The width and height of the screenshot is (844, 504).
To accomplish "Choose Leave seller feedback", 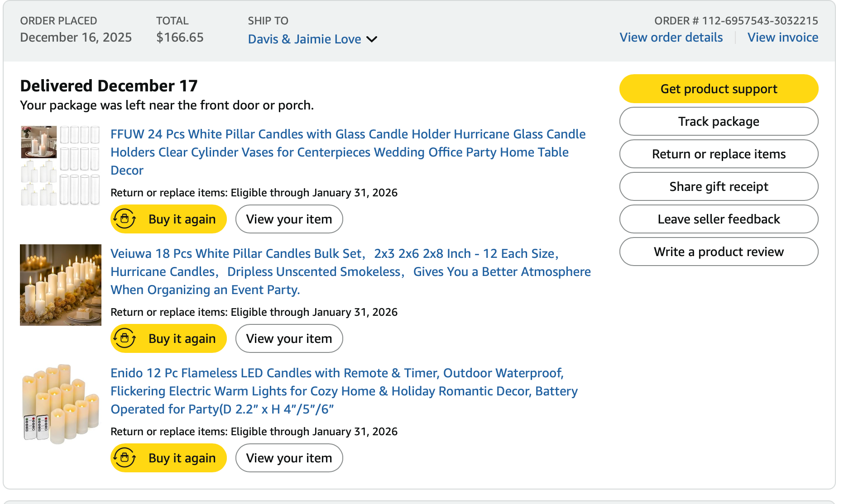I will 719,219.
